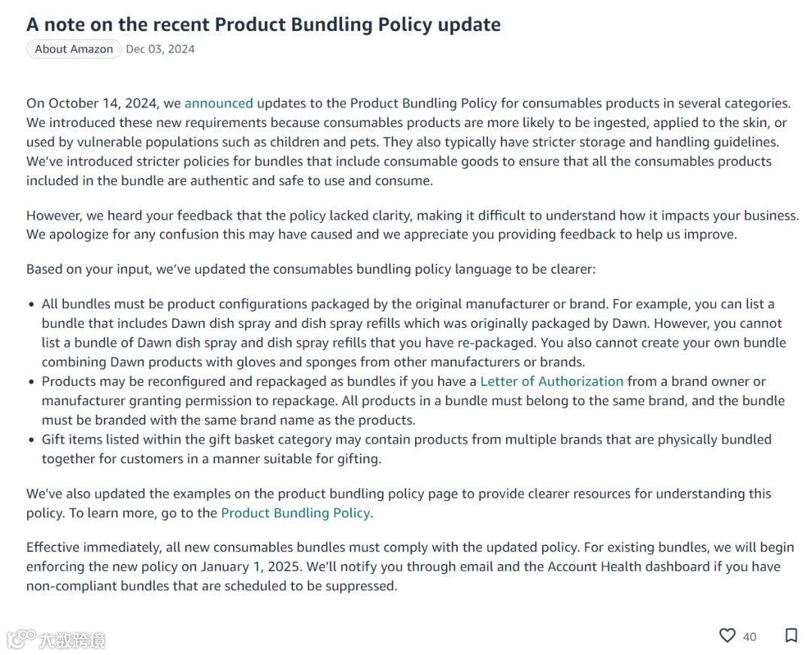Click the Dec 03, 2024 publish date

point(160,50)
